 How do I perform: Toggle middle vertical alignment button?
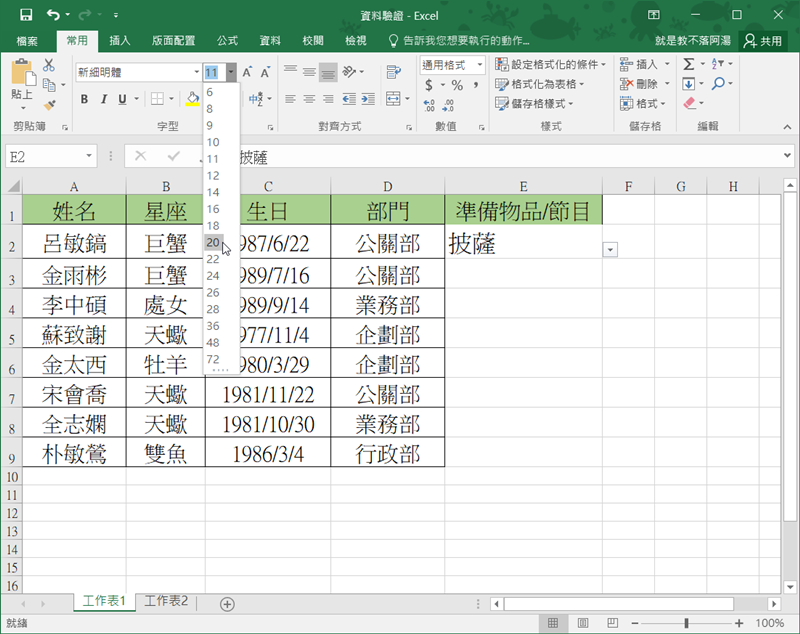[x=309, y=72]
